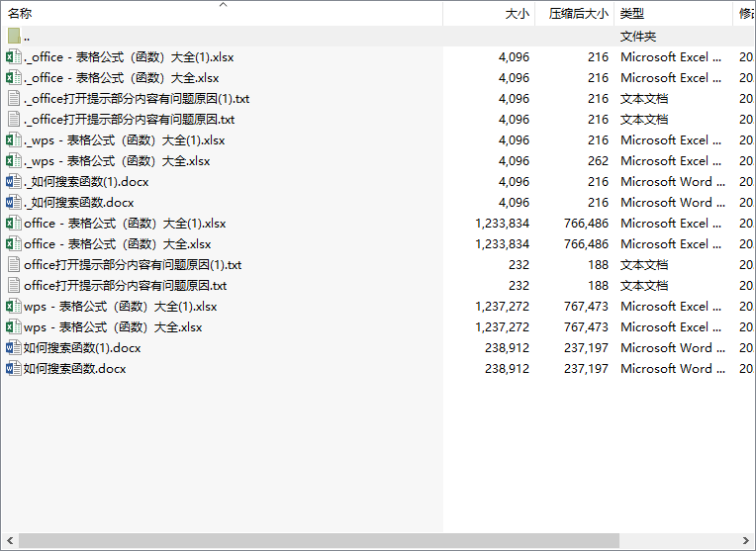Click Excel icon of '._office - 表格公式（函数）大全.xlsx'

14,77
